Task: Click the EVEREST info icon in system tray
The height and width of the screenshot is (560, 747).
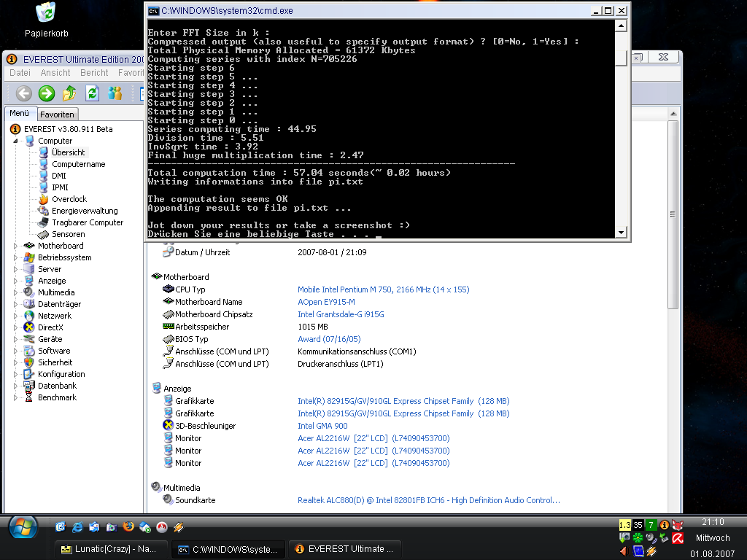Action: coord(664,525)
